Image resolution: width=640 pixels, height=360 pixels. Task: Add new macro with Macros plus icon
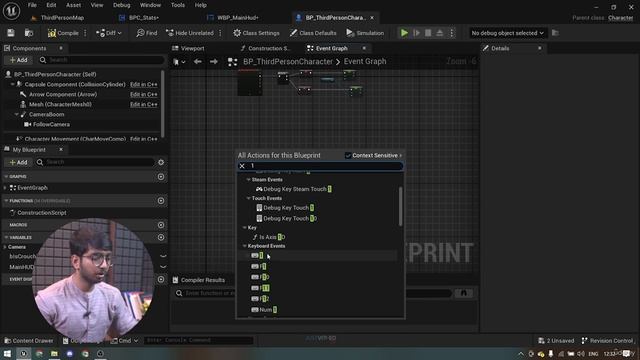coord(161,225)
